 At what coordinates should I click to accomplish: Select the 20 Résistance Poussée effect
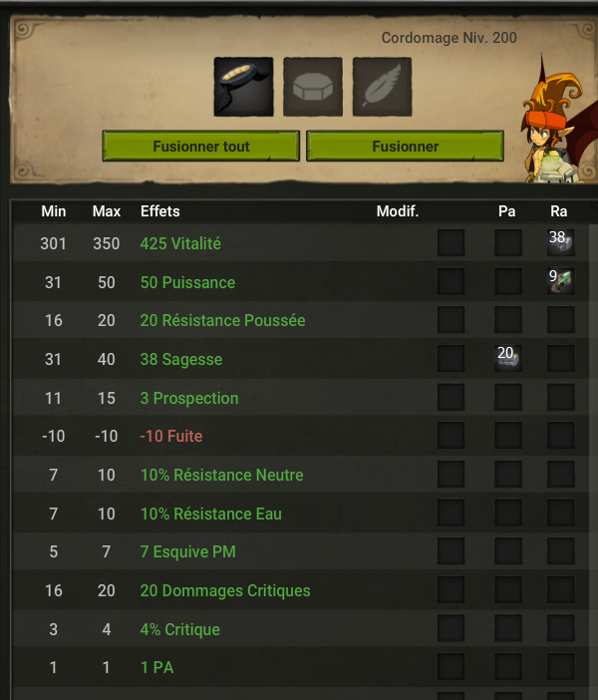(222, 320)
